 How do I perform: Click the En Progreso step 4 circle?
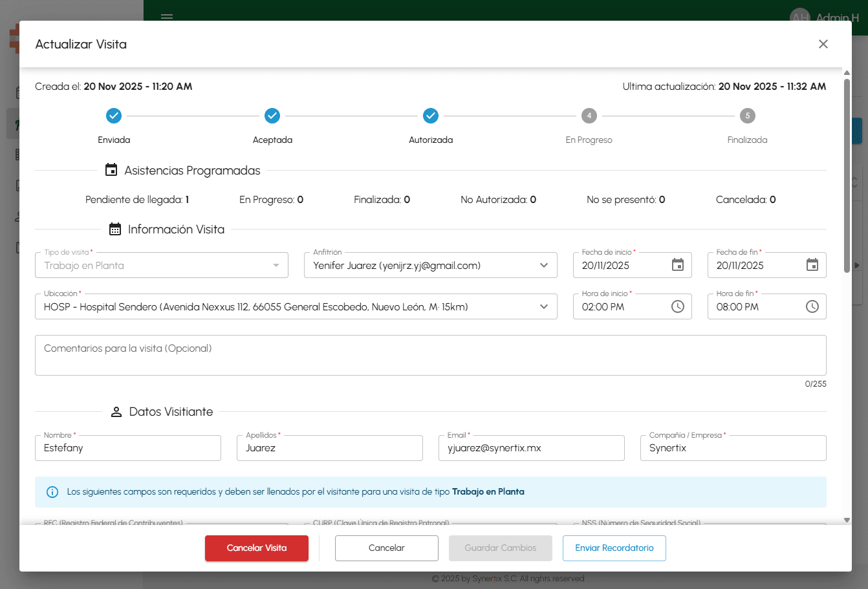589,116
